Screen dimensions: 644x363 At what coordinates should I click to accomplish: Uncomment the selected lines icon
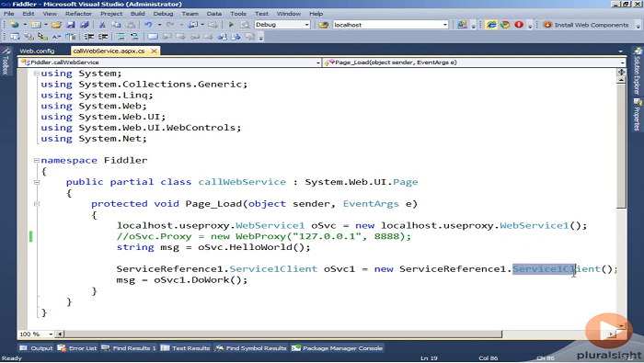(134, 37)
